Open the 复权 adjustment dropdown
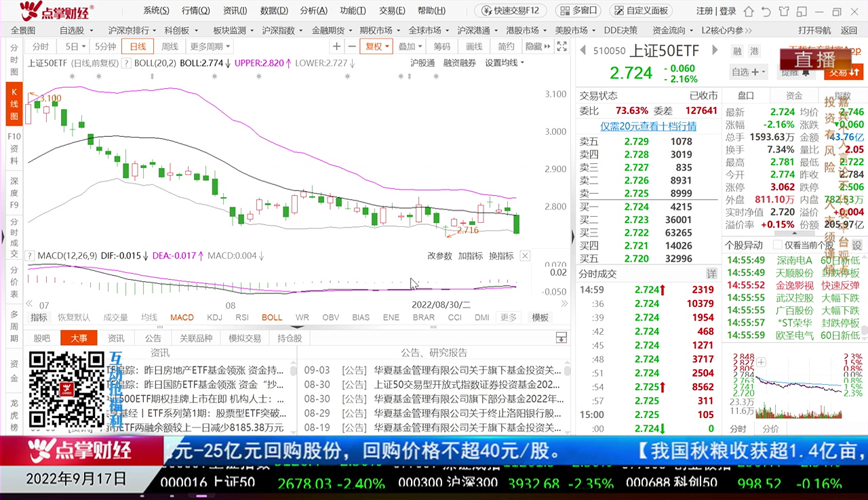868x500 pixels. tap(378, 46)
